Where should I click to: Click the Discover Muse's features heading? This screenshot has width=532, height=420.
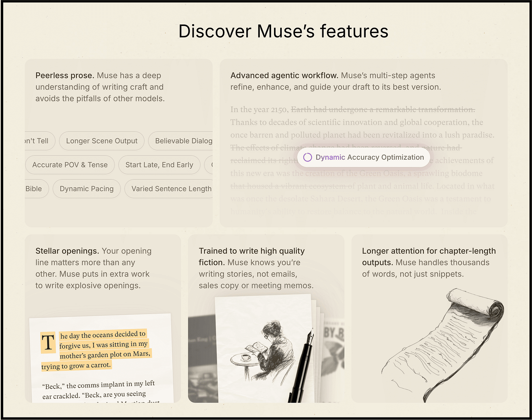[x=283, y=31]
